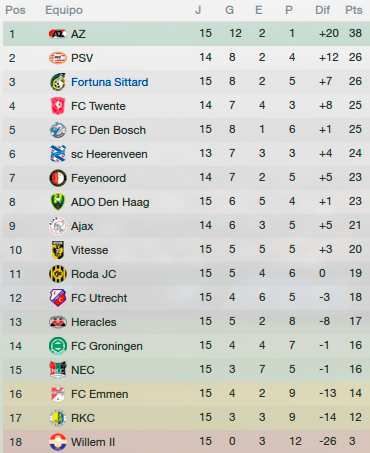Select the FC Den Bosch row
This screenshot has width=370, height=453.
coord(186,130)
